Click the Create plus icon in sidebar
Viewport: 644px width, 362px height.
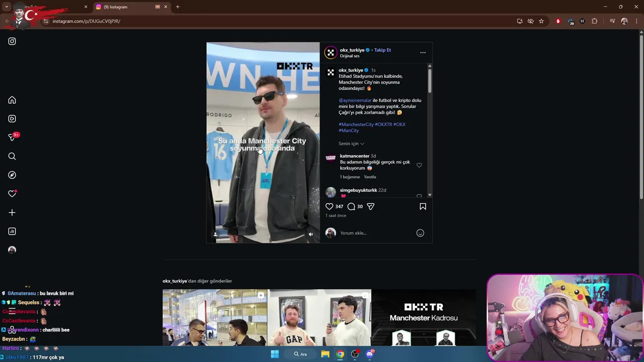pos(12,213)
